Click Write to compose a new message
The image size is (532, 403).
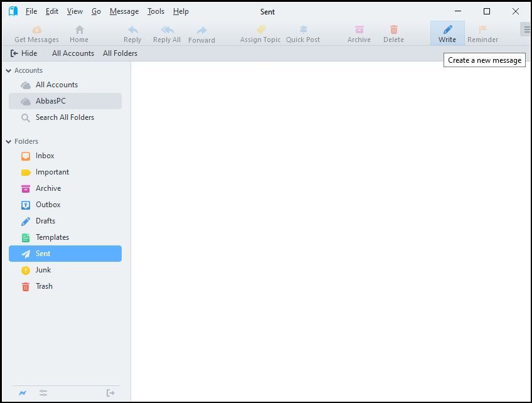447,33
